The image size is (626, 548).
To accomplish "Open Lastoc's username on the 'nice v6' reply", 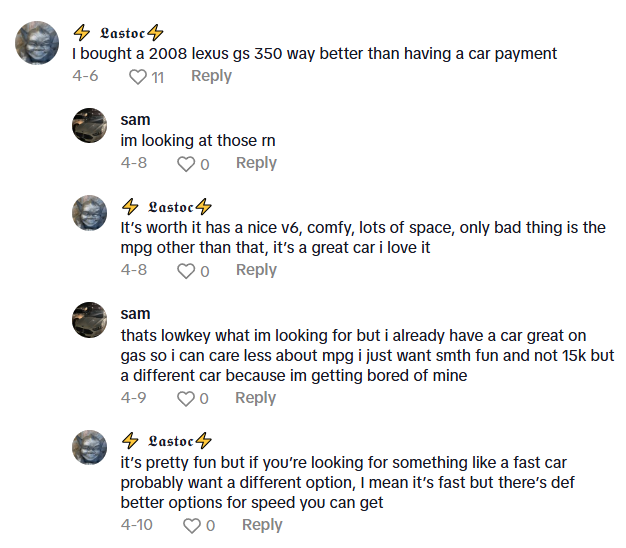I will (x=166, y=207).
